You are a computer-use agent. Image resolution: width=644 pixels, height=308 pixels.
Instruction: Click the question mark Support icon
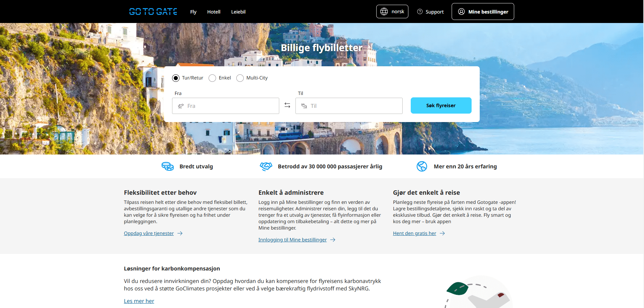click(420, 11)
